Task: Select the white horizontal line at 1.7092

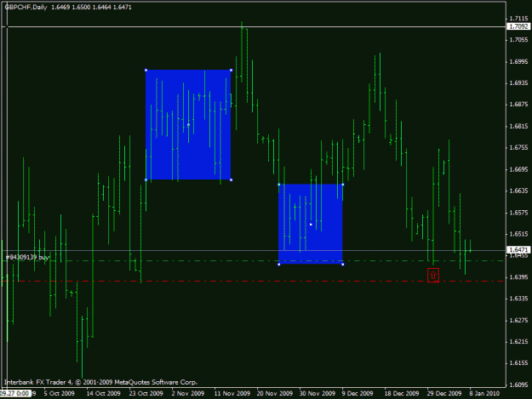Action: point(255,26)
